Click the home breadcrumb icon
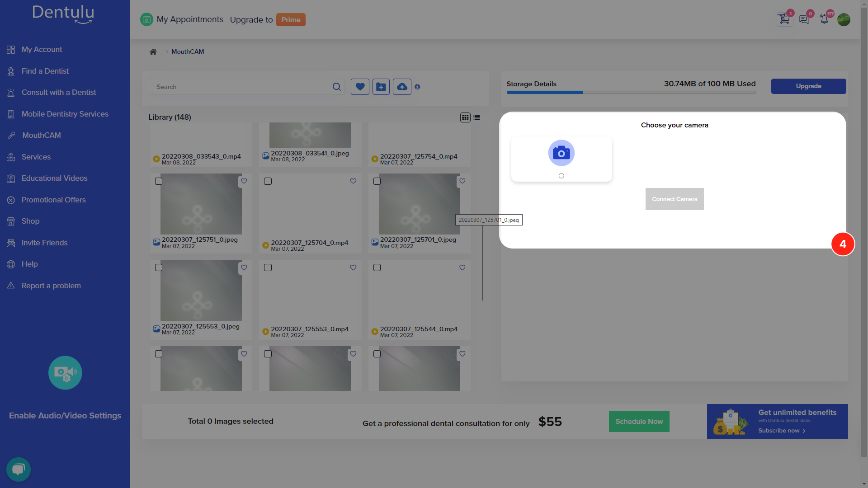The image size is (868, 488). pos(153,52)
